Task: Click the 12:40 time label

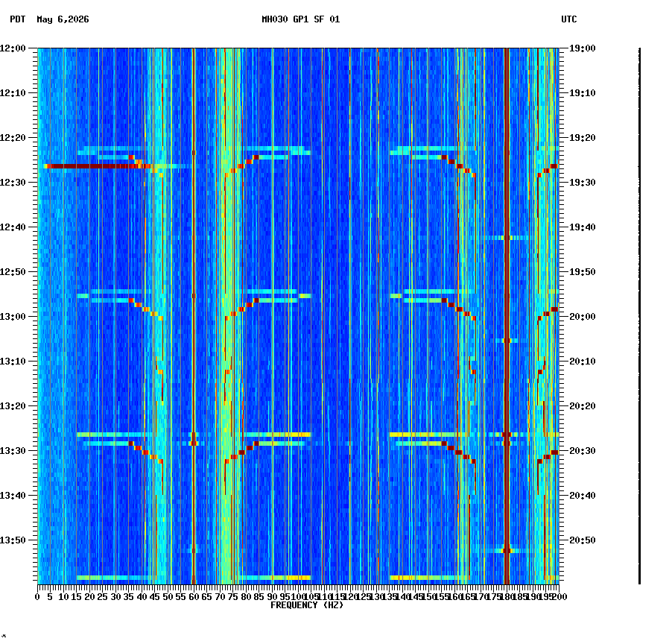Action: [x=13, y=227]
